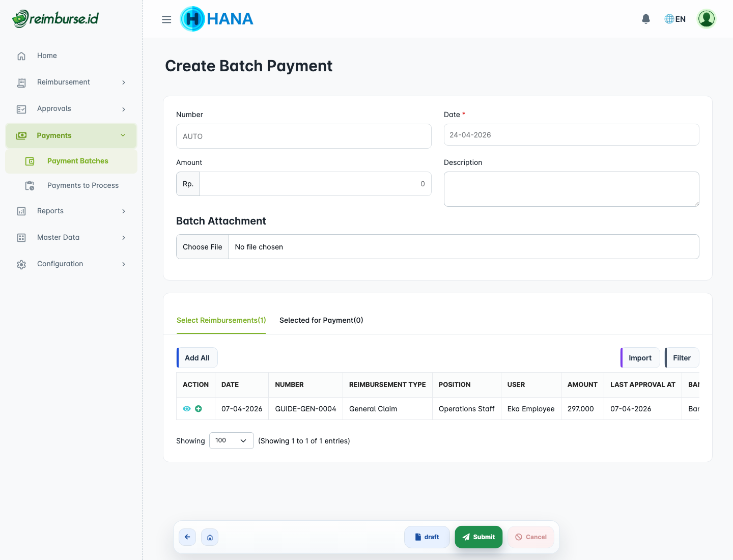The image size is (733, 560).
Task: Click the Submit button
Action: [478, 537]
